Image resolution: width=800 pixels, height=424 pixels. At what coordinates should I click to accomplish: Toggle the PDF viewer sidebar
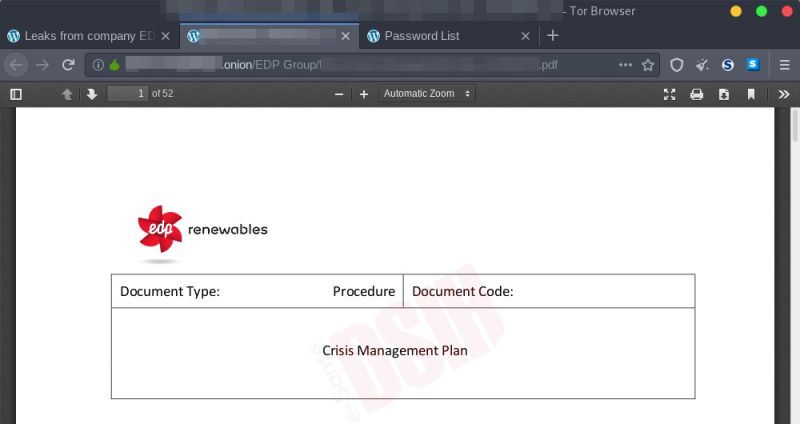[x=16, y=94]
